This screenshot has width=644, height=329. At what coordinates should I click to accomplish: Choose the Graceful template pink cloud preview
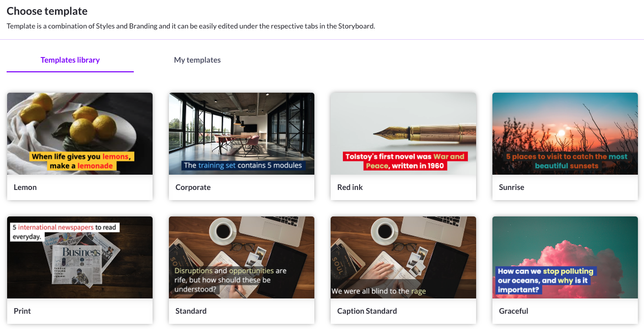565,257
